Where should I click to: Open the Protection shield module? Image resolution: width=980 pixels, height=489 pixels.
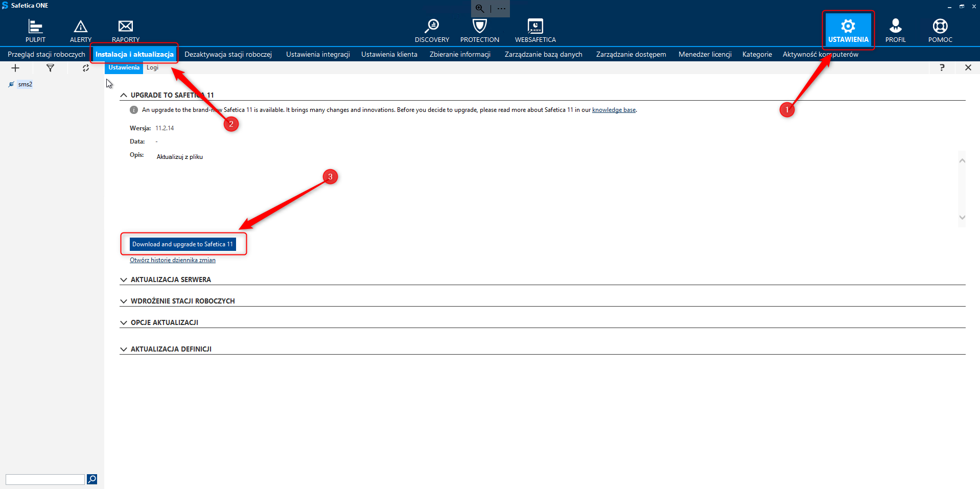(479, 30)
